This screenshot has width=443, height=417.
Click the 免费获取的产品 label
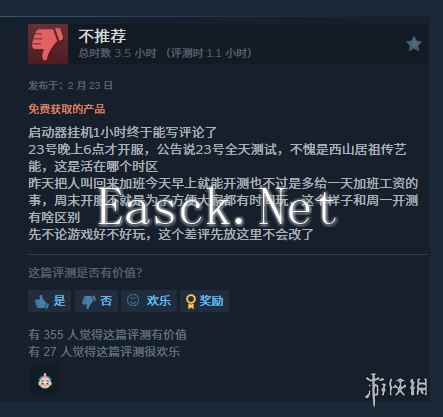(x=67, y=109)
